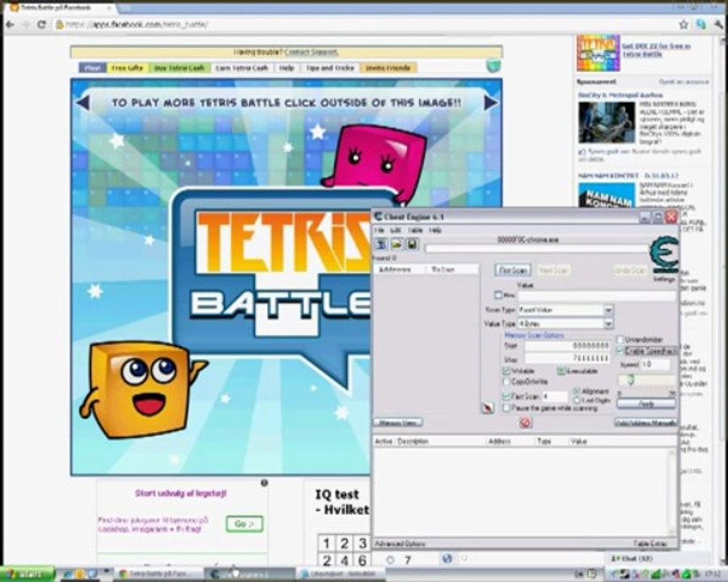The image size is (728, 582).
Task: Select the radio button next to 7
Action: pos(390,560)
